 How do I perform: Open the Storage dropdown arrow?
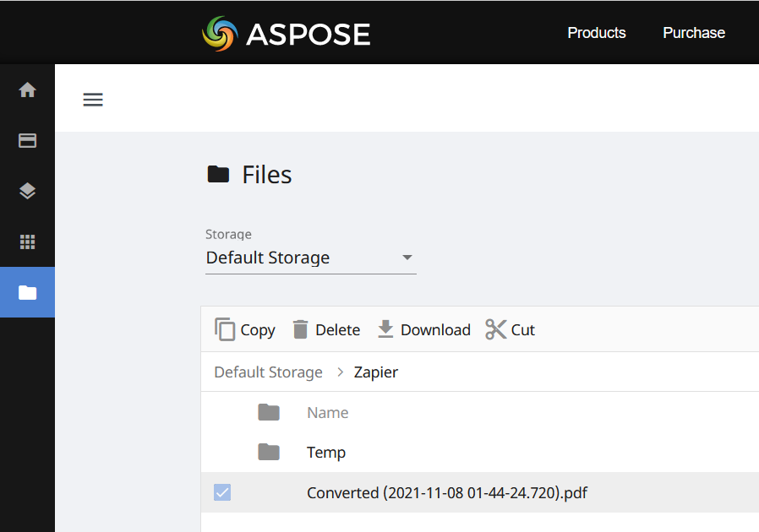[x=407, y=258]
